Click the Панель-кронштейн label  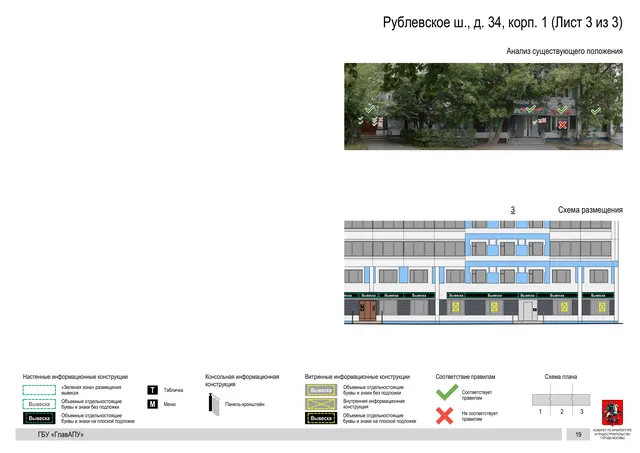coord(244,404)
